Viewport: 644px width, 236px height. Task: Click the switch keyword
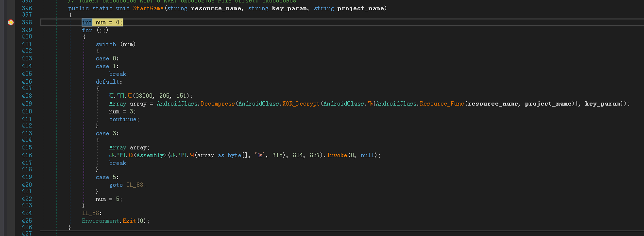coord(106,44)
